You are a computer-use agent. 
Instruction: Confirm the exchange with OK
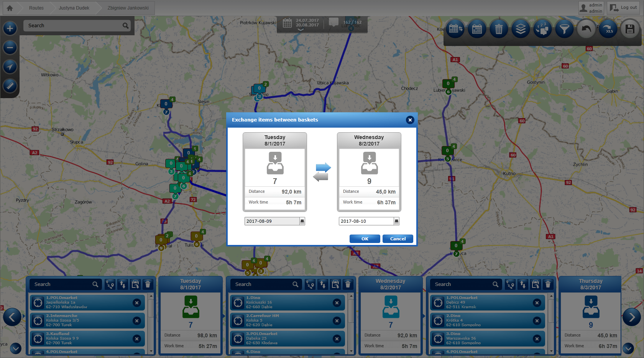[365, 239]
